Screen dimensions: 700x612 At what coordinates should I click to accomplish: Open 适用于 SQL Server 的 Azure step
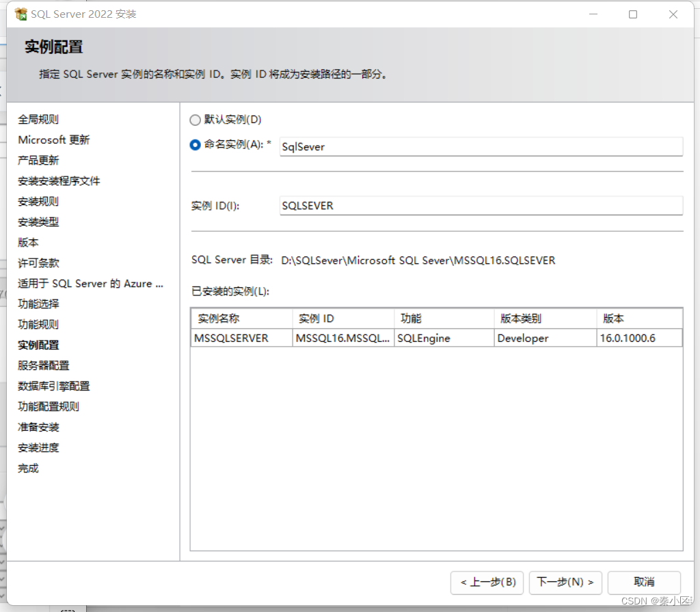91,284
